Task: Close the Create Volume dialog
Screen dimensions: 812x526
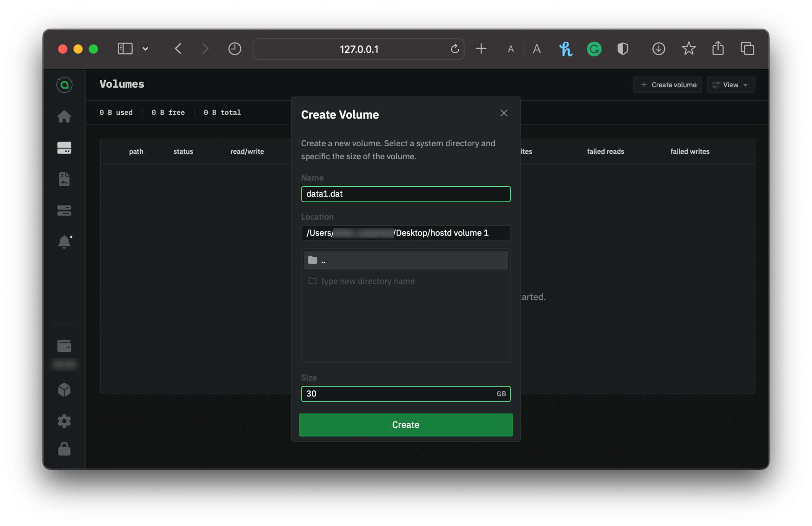Action: pos(503,113)
